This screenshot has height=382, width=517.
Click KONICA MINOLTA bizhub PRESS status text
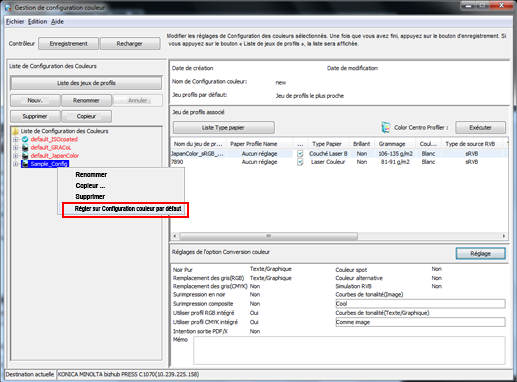tap(128, 374)
